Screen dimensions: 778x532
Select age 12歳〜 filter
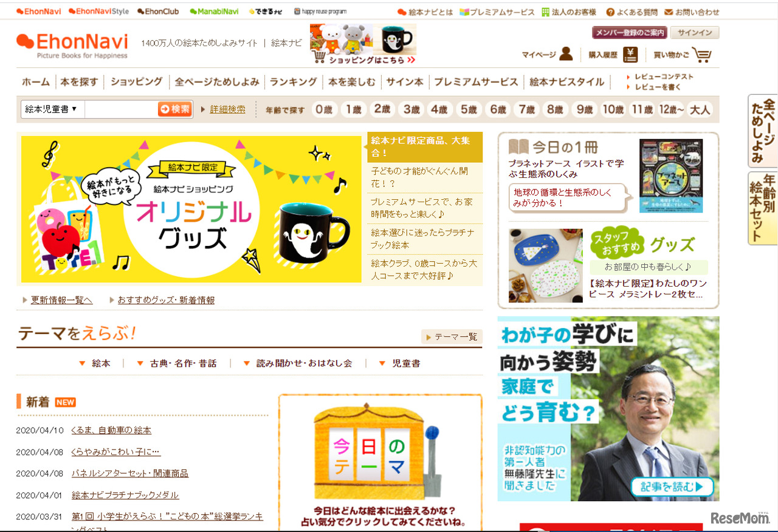[x=671, y=109]
